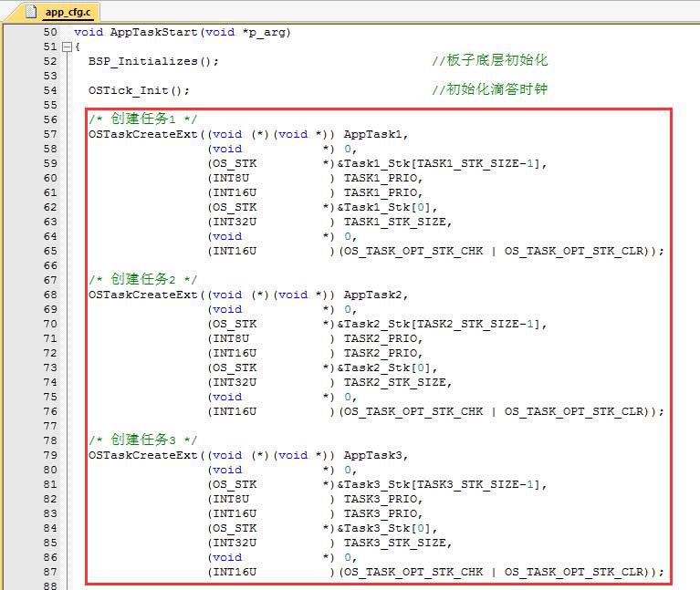Click the 板子底层初始化 comment
The width and height of the screenshot is (700, 590).
click(x=489, y=60)
